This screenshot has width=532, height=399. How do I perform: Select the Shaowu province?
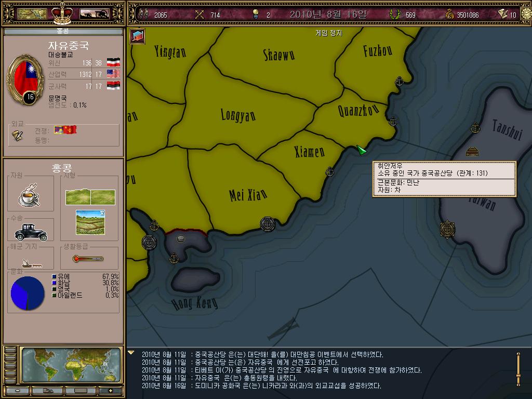(279, 55)
